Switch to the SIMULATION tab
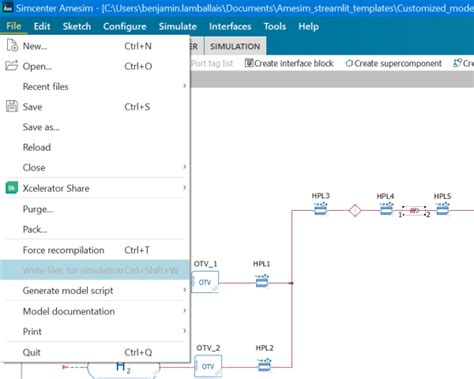 click(x=235, y=46)
